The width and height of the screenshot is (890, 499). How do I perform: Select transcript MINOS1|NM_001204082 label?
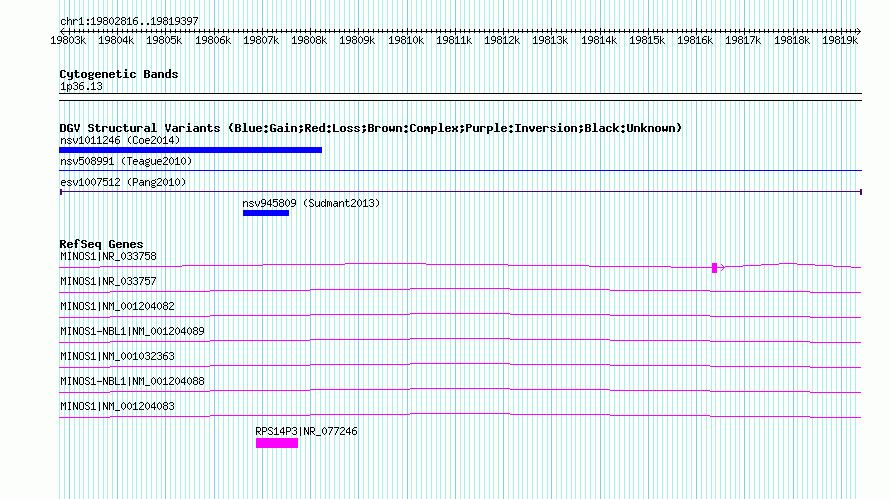[117, 307]
